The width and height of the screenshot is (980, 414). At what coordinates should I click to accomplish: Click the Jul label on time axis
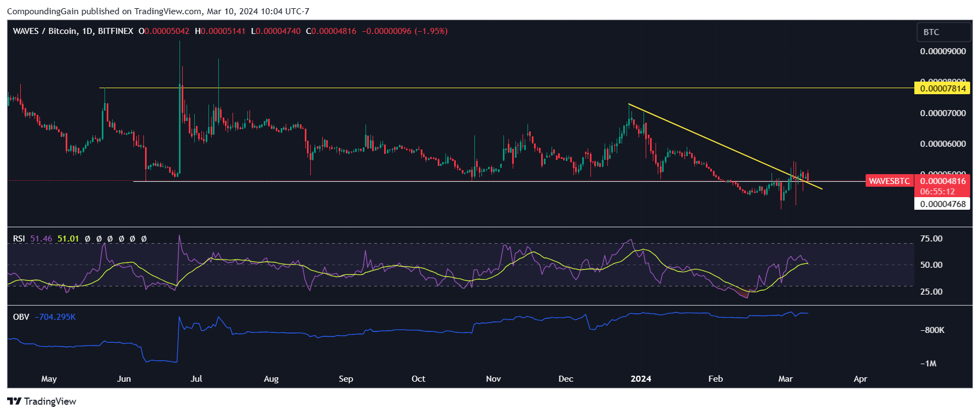tap(196, 379)
